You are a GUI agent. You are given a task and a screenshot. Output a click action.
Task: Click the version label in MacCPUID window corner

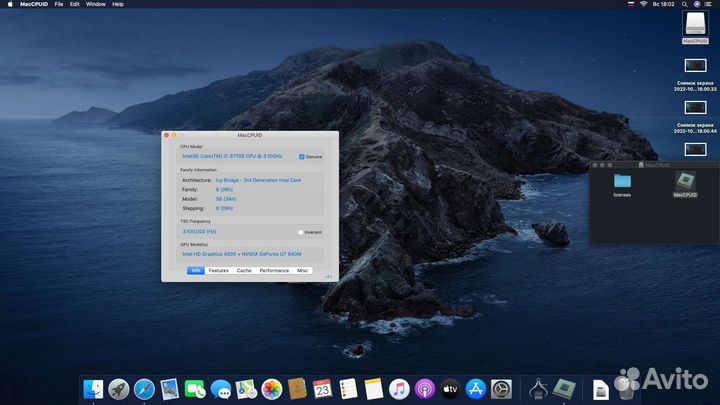pyautogui.click(x=328, y=277)
